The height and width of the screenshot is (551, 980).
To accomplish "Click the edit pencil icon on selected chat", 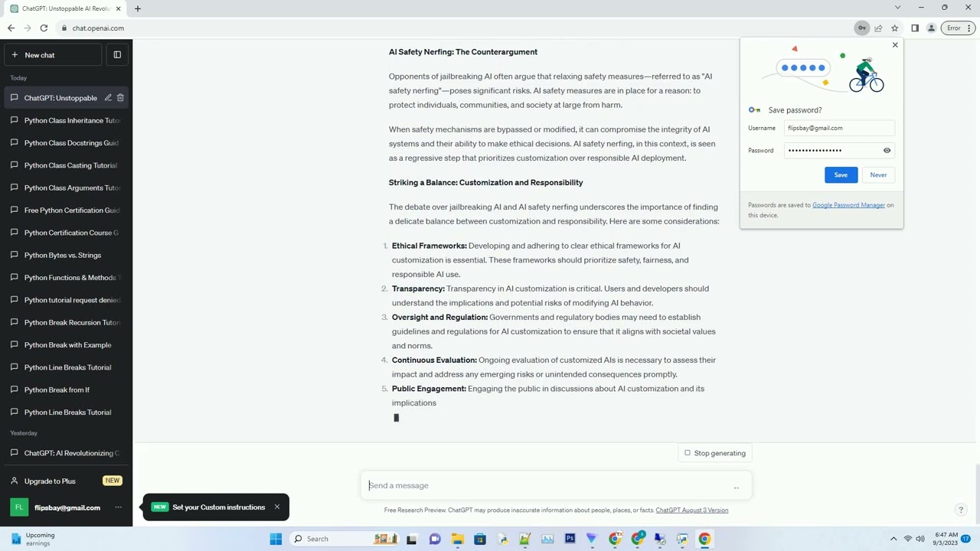I will click(108, 98).
